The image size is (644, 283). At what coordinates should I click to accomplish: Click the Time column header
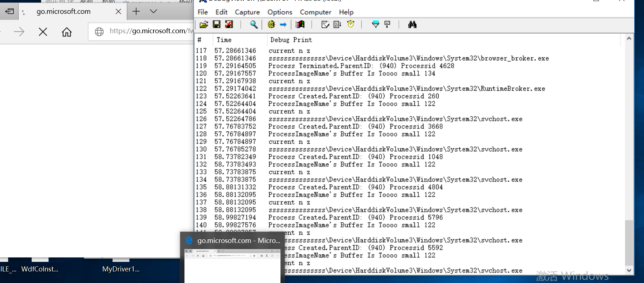coord(239,40)
